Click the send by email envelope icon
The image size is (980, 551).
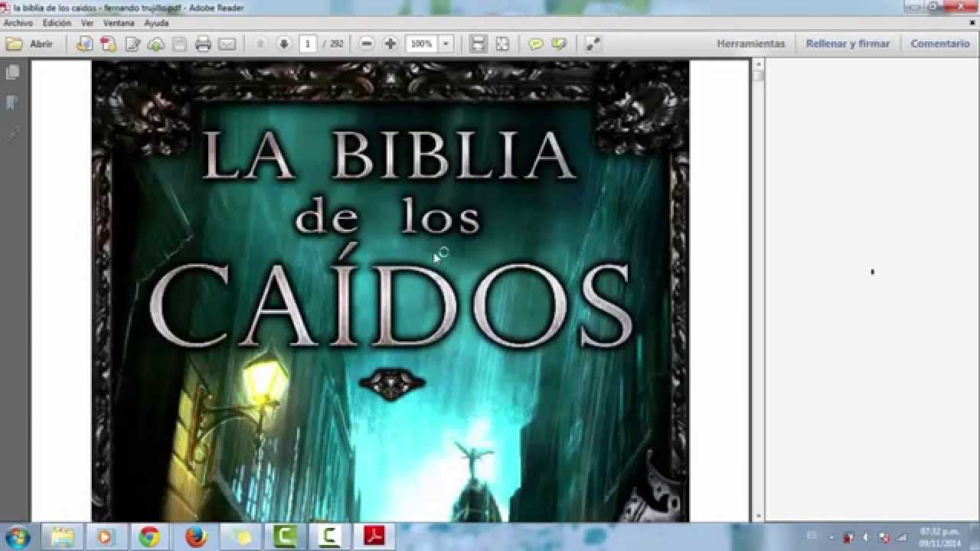pyautogui.click(x=227, y=44)
